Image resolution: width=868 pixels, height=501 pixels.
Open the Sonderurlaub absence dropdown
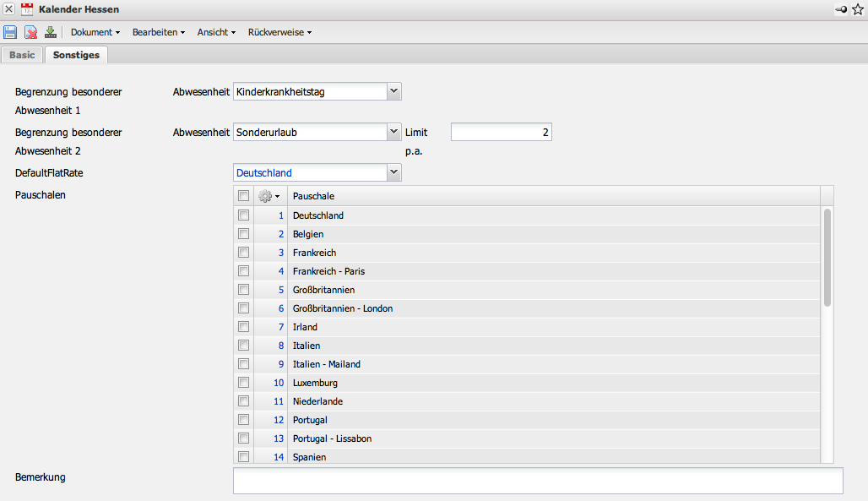(x=393, y=132)
